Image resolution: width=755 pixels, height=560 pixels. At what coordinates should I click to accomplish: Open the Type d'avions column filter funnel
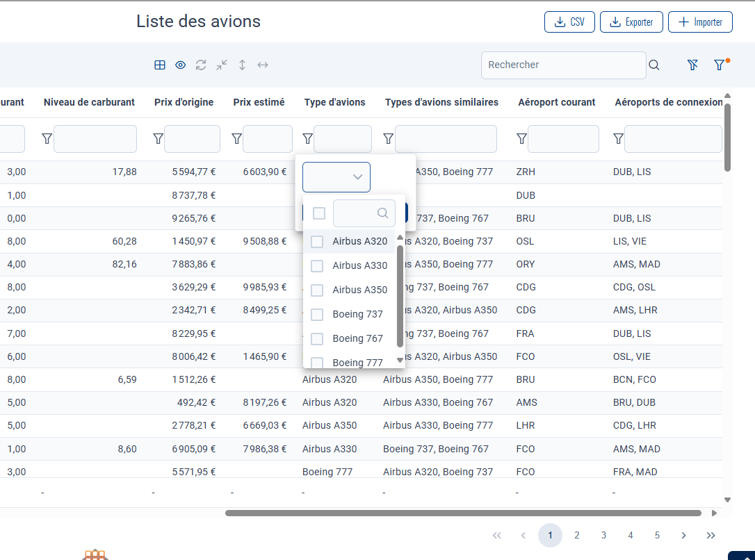[x=307, y=139]
